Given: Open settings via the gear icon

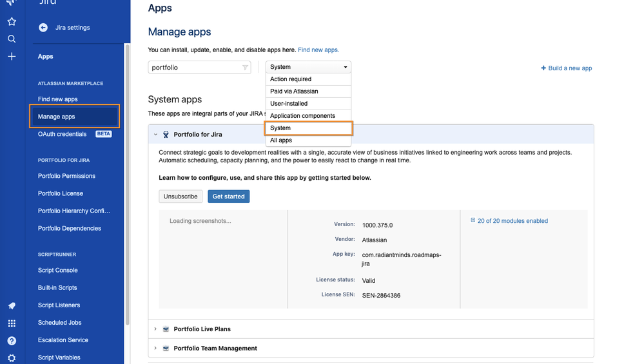Looking at the screenshot, I should [12, 358].
